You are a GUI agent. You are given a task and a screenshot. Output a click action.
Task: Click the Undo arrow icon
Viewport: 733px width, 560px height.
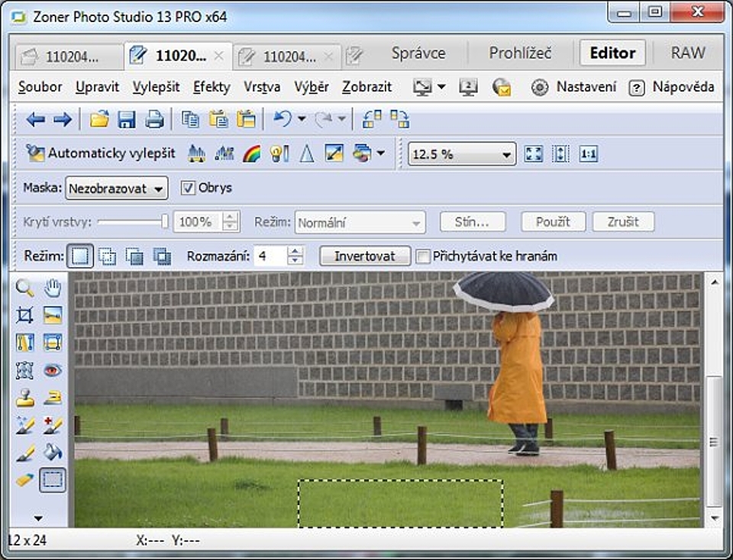(x=282, y=119)
